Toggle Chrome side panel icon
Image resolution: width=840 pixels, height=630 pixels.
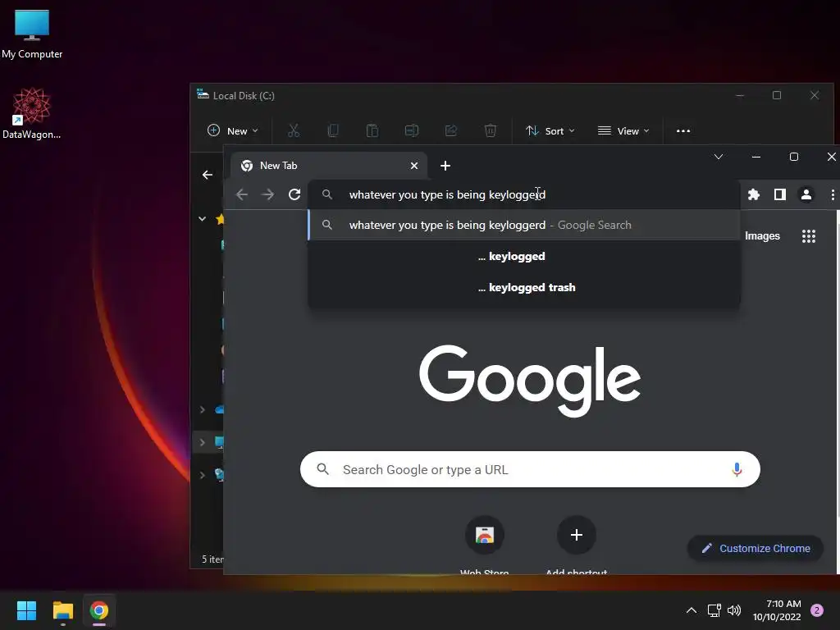tap(780, 194)
